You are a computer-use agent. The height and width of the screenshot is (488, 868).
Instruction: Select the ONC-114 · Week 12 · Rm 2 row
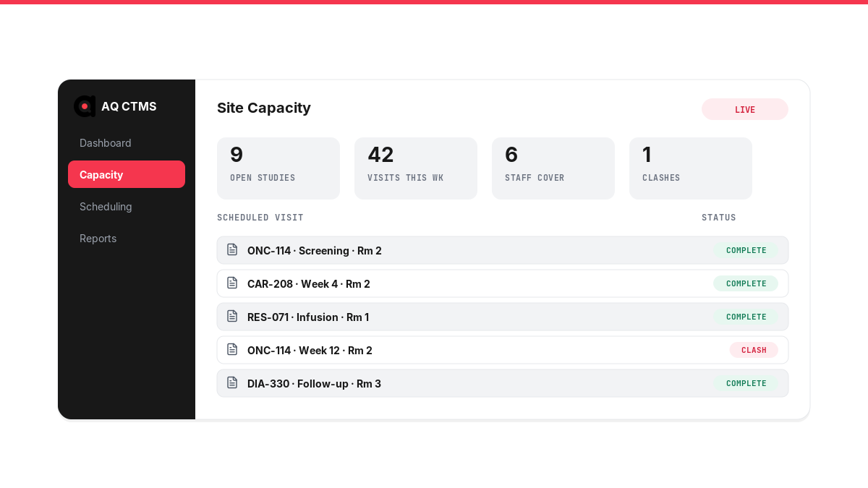click(x=503, y=350)
